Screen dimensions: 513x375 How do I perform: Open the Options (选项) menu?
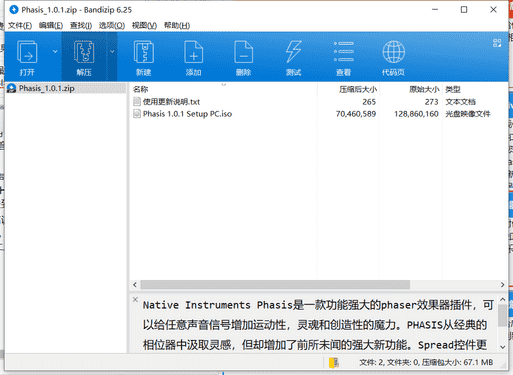pyautogui.click(x=112, y=25)
